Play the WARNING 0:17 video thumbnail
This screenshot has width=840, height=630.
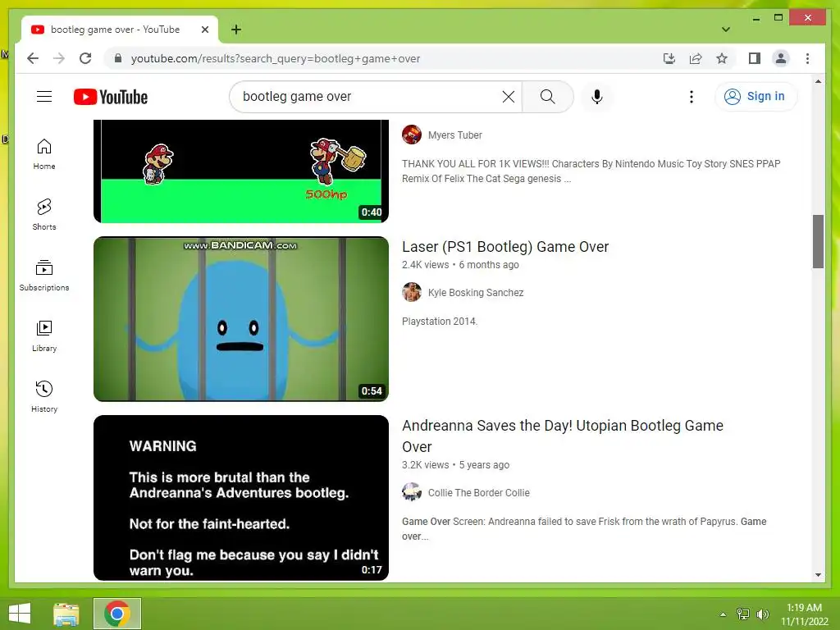(x=241, y=498)
